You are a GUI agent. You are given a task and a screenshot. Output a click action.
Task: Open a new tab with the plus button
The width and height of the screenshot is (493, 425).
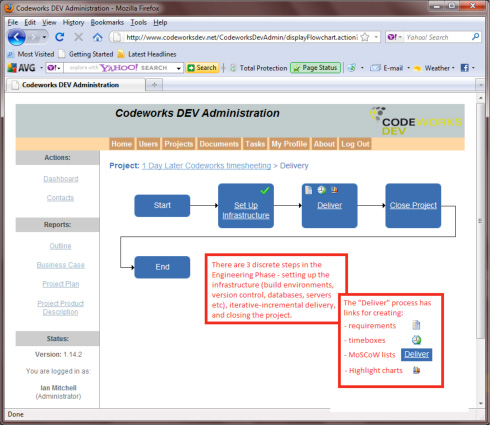(154, 85)
